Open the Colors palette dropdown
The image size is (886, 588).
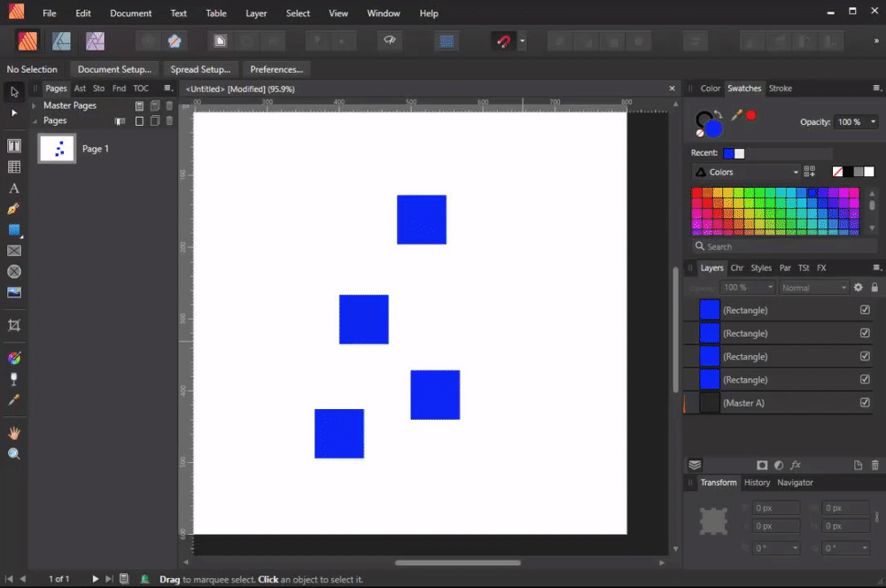click(746, 172)
